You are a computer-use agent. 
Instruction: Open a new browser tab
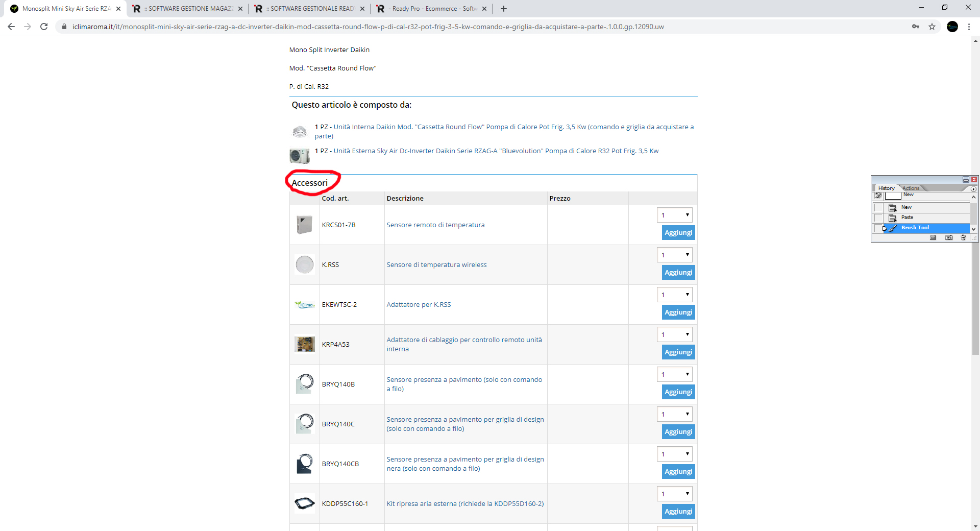tap(504, 9)
